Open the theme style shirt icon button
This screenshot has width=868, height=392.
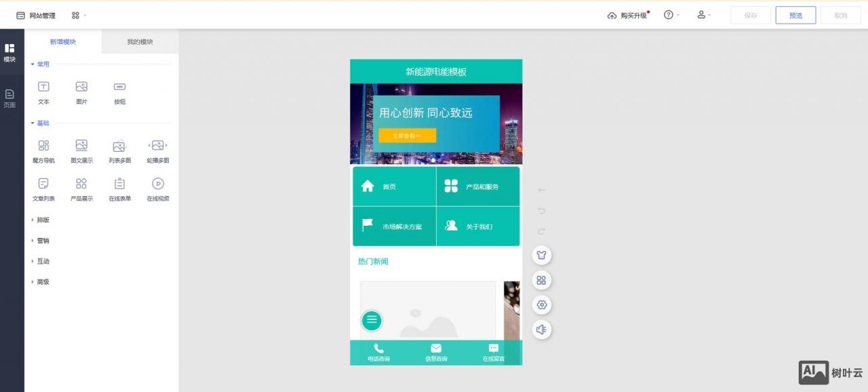tap(541, 255)
